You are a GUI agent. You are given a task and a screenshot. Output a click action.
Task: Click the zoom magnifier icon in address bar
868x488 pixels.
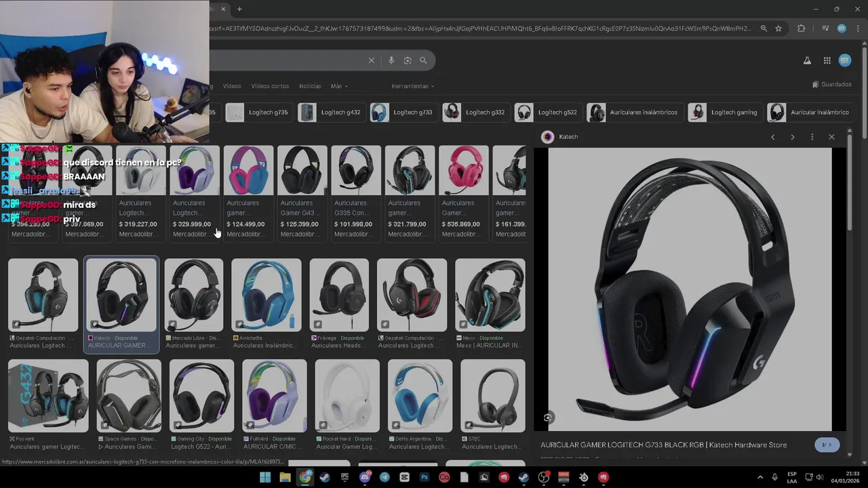point(764,28)
